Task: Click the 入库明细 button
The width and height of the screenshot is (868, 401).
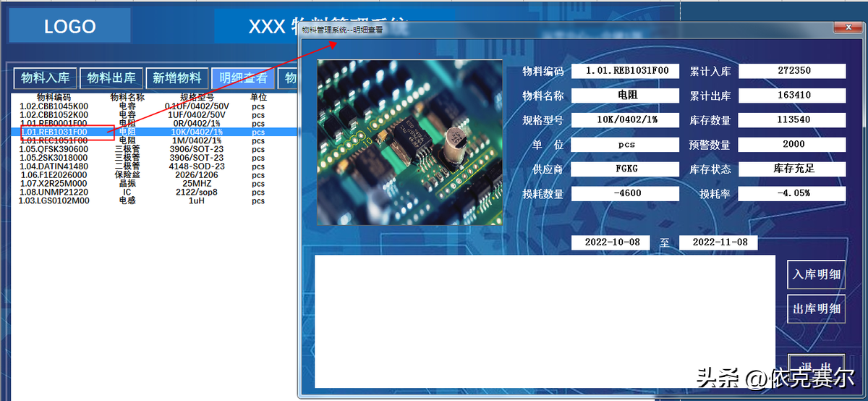Action: coord(816,274)
